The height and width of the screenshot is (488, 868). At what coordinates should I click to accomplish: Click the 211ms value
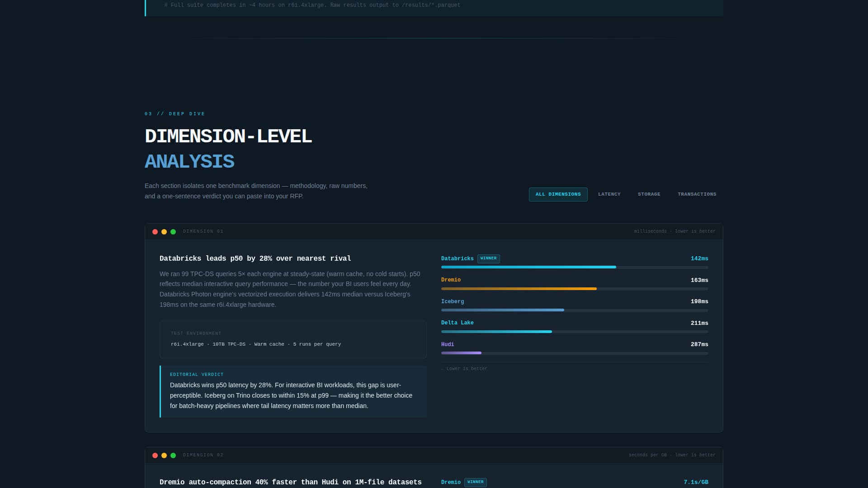(699, 323)
